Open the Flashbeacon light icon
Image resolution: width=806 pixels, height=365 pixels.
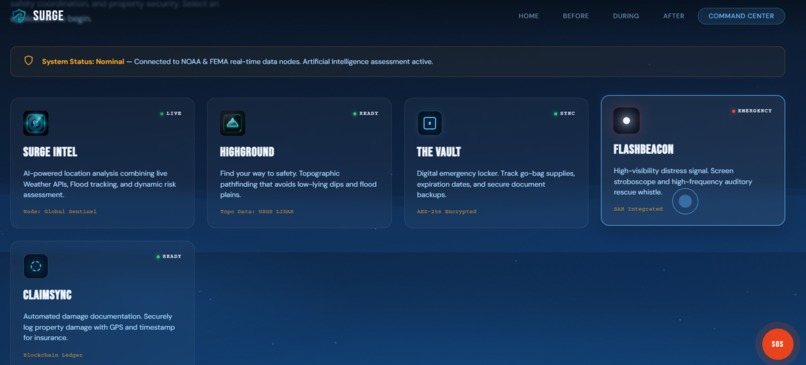[626, 121]
